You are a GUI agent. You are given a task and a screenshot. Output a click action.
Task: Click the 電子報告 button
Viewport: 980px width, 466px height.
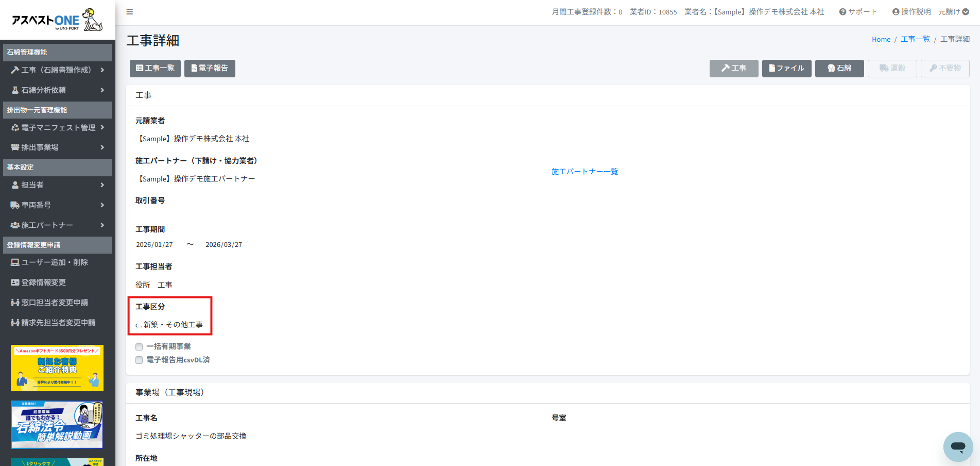210,68
